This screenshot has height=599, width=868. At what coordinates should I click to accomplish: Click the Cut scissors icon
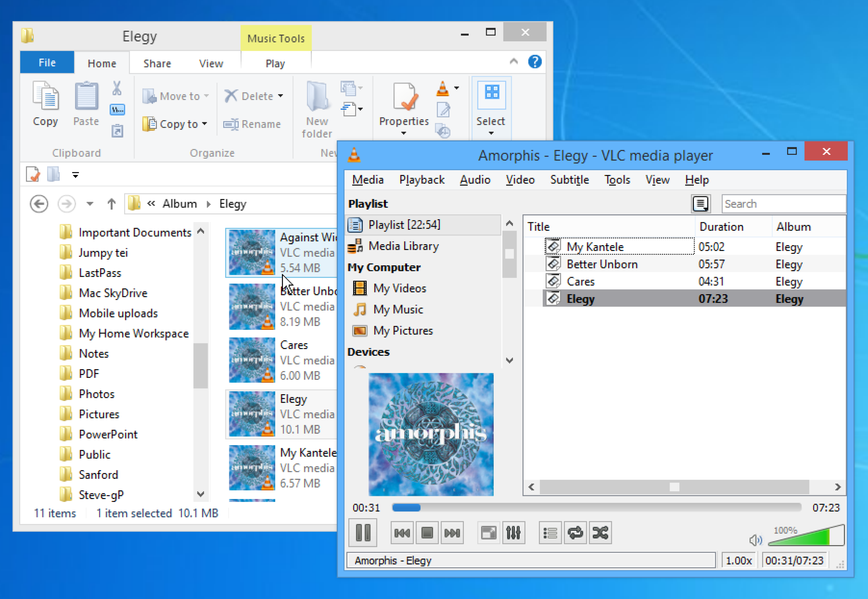tap(117, 88)
